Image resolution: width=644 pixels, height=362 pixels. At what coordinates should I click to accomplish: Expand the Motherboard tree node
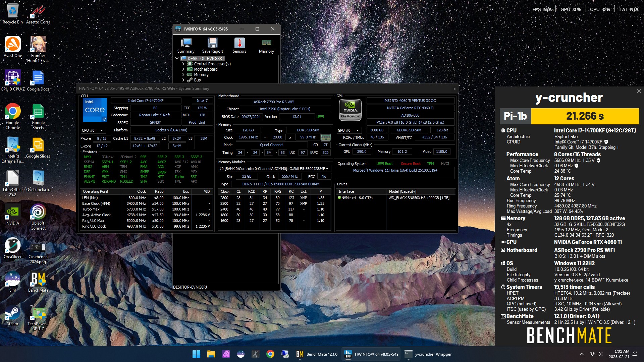point(183,69)
